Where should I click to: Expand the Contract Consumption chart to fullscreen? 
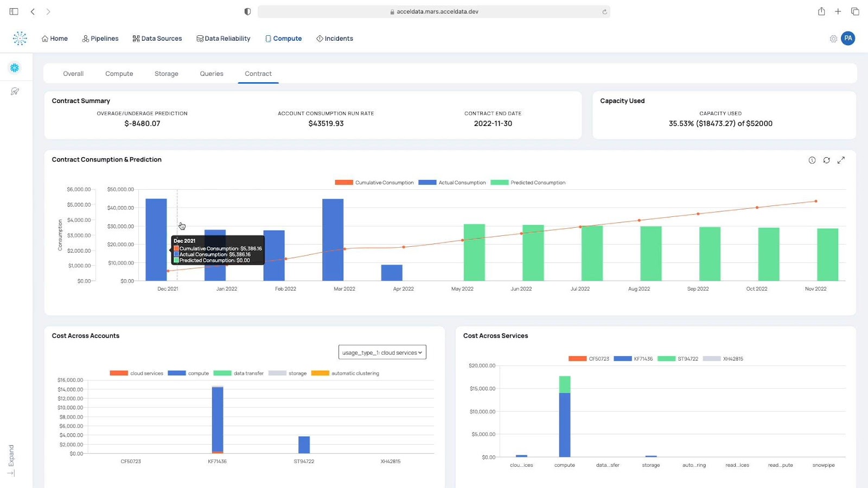coord(841,160)
